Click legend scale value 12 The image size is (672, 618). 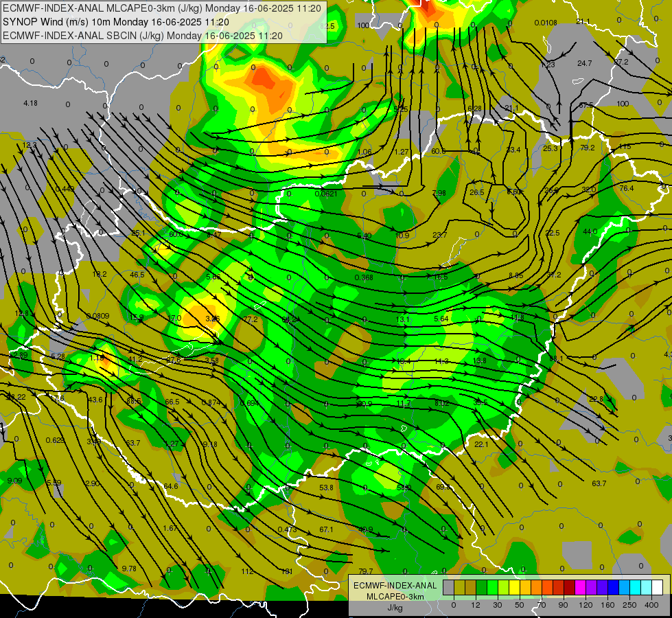coord(476,605)
